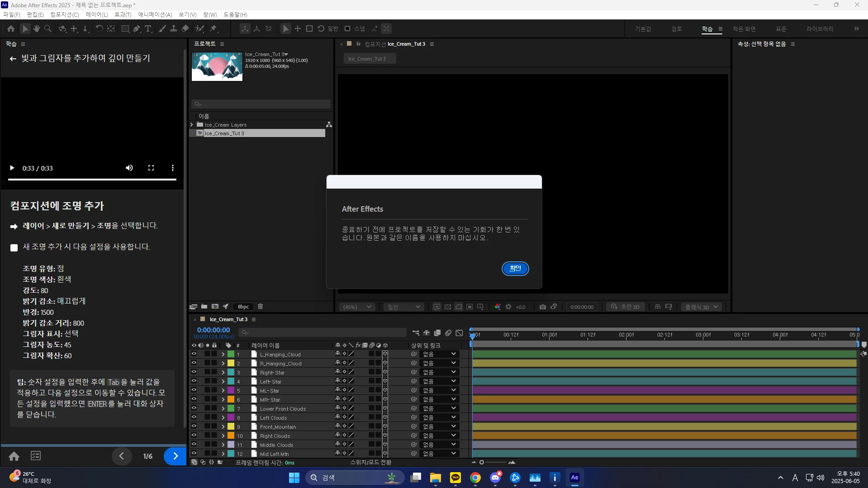The height and width of the screenshot is (488, 868).
Task: Open the 레이어(L) menu
Action: (x=97, y=15)
